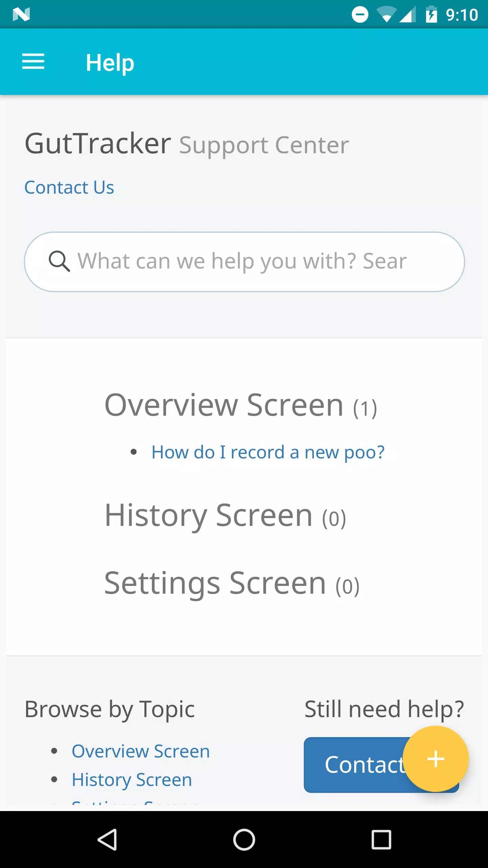Open the Help screen title menu
This screenshot has width=488, height=868.
pos(110,62)
